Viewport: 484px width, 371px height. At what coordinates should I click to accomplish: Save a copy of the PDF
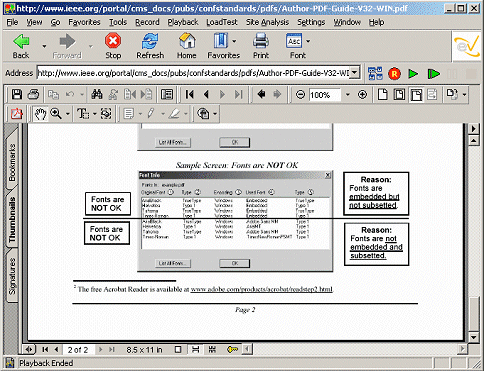pos(17,95)
